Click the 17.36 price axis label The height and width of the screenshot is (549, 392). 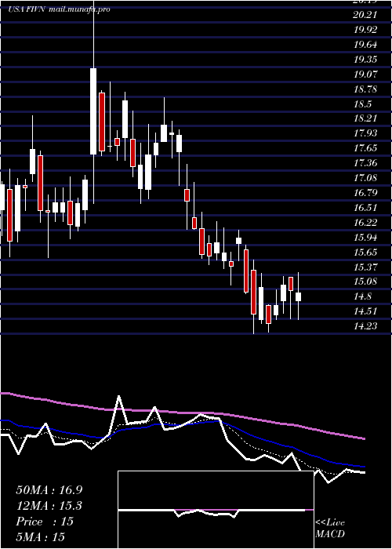click(365, 163)
